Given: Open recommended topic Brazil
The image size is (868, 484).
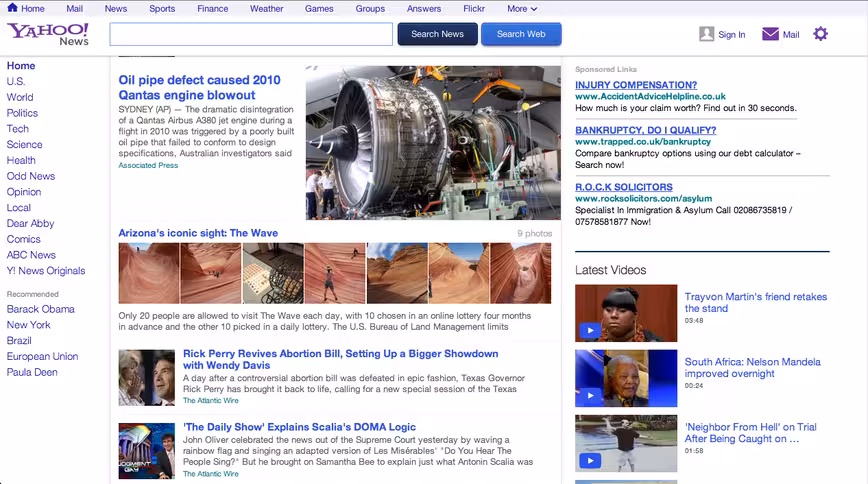Looking at the screenshot, I should point(19,341).
